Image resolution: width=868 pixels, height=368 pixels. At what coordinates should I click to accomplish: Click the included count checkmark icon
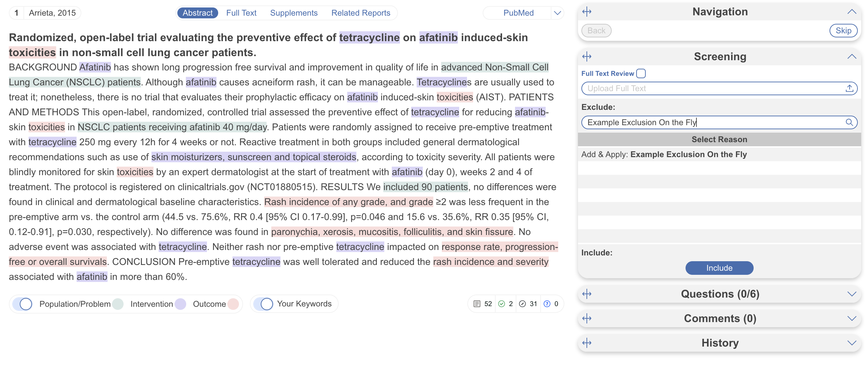pos(501,304)
